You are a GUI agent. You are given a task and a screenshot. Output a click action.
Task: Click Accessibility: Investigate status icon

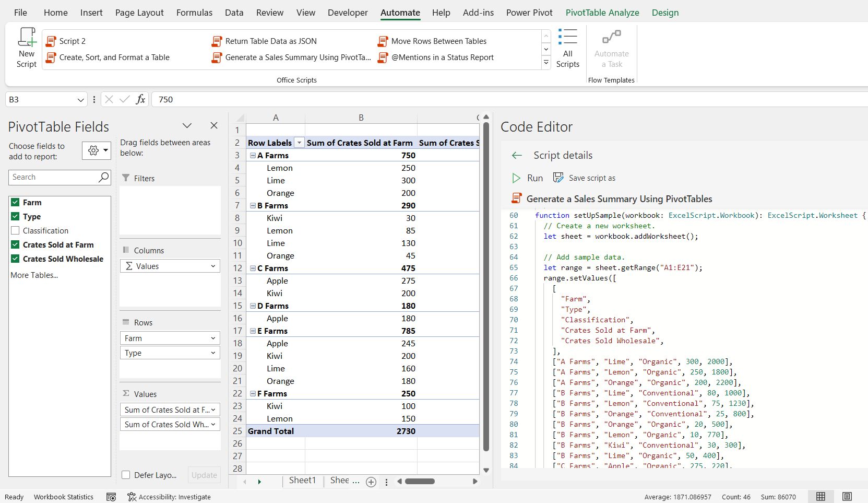coord(132,497)
